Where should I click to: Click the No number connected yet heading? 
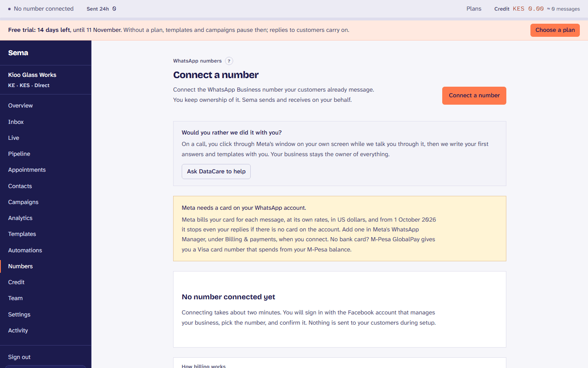[x=228, y=297]
